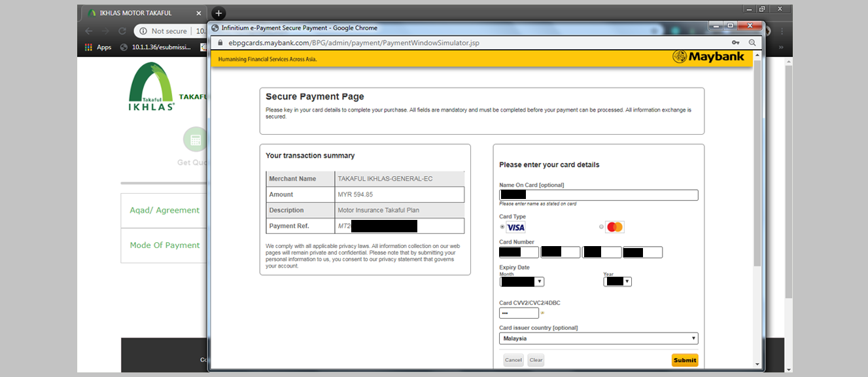Click the Mastercard logo icon
Viewport: 868px width, 377px height.
point(615,227)
